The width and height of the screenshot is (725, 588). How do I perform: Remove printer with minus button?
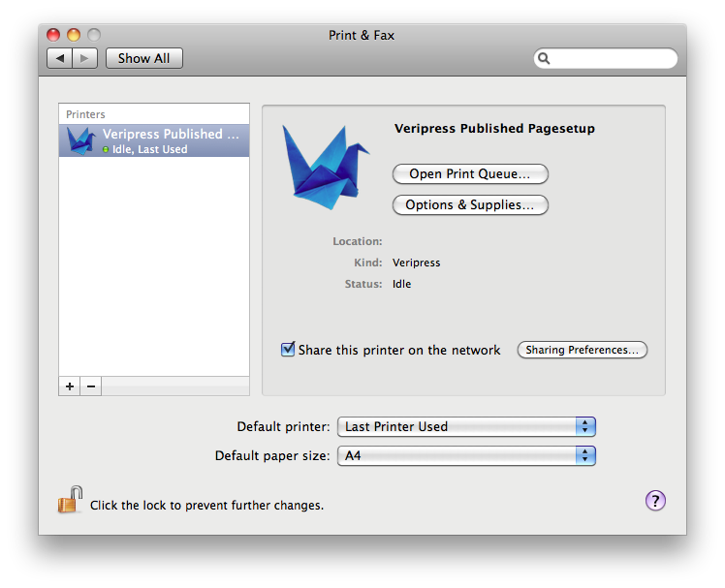point(91,387)
